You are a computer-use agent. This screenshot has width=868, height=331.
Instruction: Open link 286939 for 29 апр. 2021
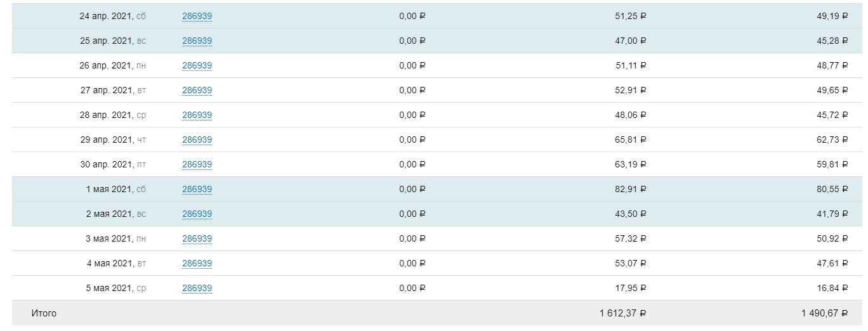click(x=197, y=140)
